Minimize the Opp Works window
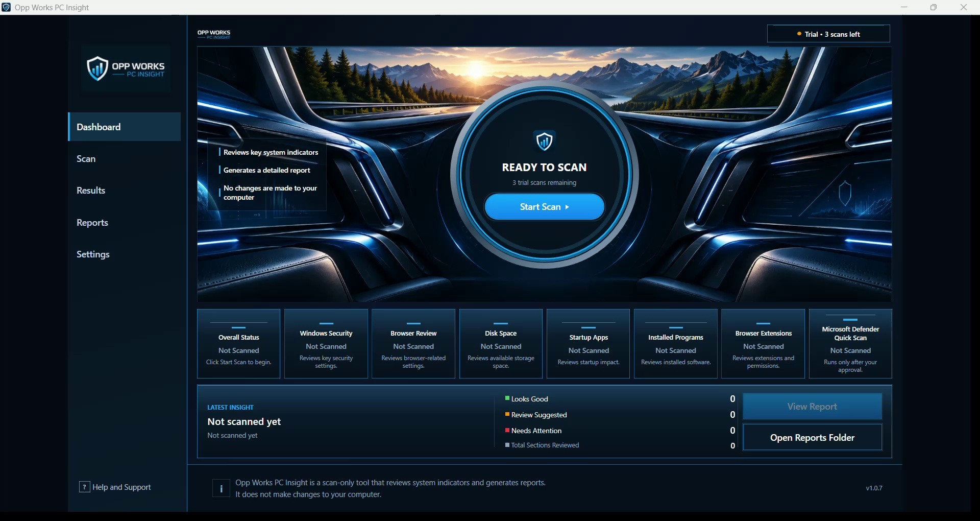 pos(904,7)
